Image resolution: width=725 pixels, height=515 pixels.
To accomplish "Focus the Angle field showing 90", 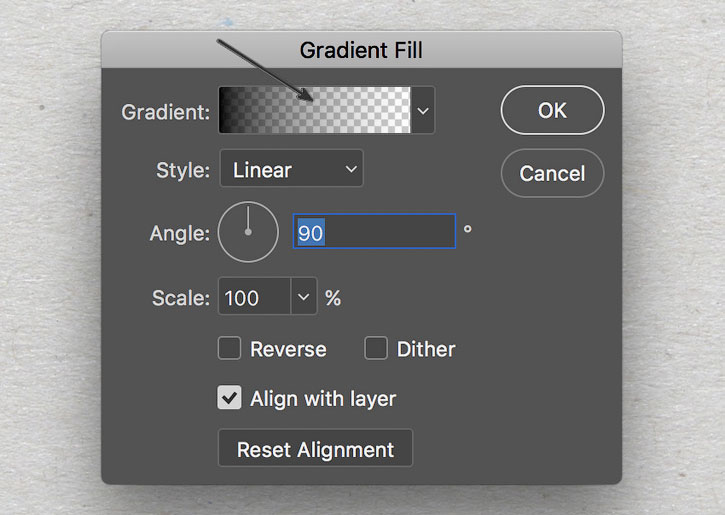I will tap(375, 231).
